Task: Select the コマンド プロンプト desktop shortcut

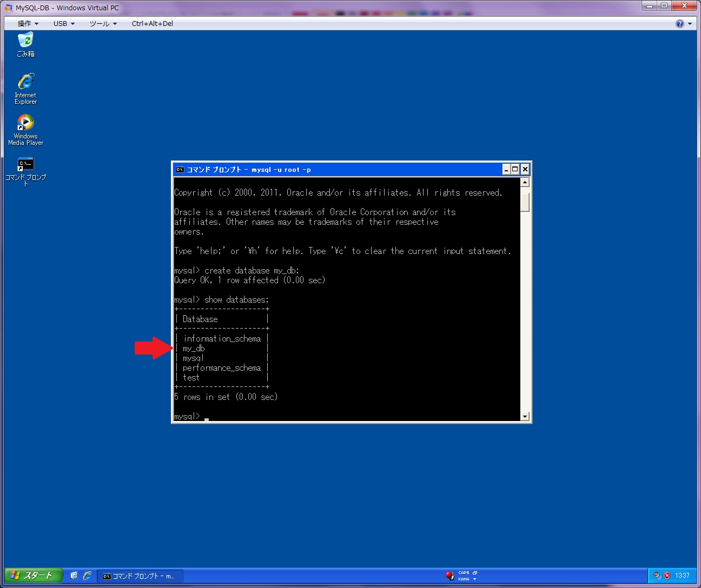Action: (25, 171)
